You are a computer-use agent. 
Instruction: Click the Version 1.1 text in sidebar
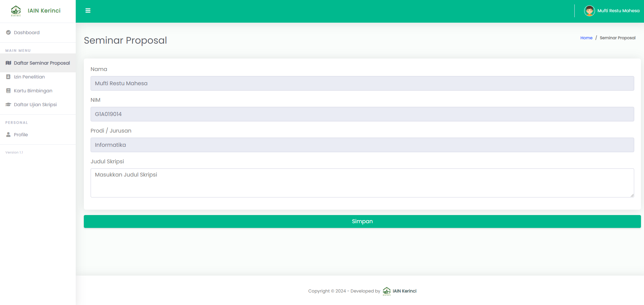pyautogui.click(x=14, y=152)
